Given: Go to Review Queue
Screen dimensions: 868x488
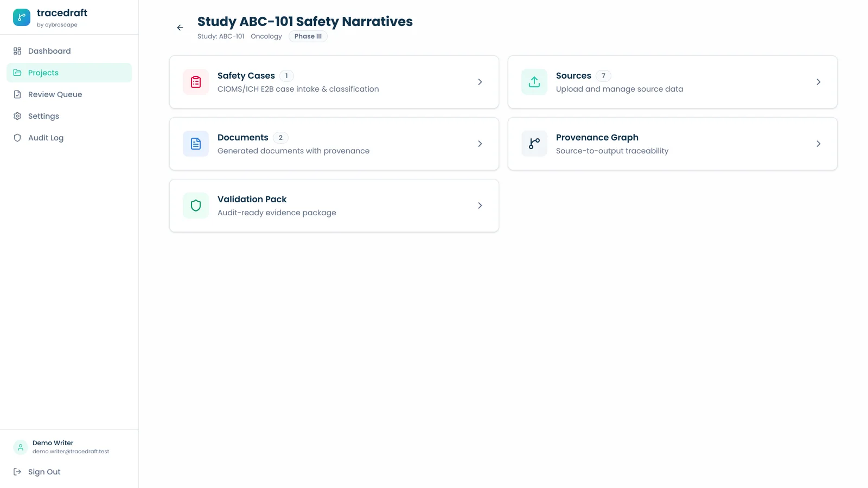Looking at the screenshot, I should (69, 94).
